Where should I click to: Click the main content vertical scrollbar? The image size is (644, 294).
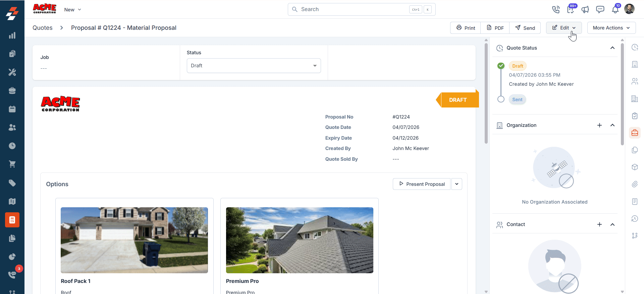coord(486,93)
